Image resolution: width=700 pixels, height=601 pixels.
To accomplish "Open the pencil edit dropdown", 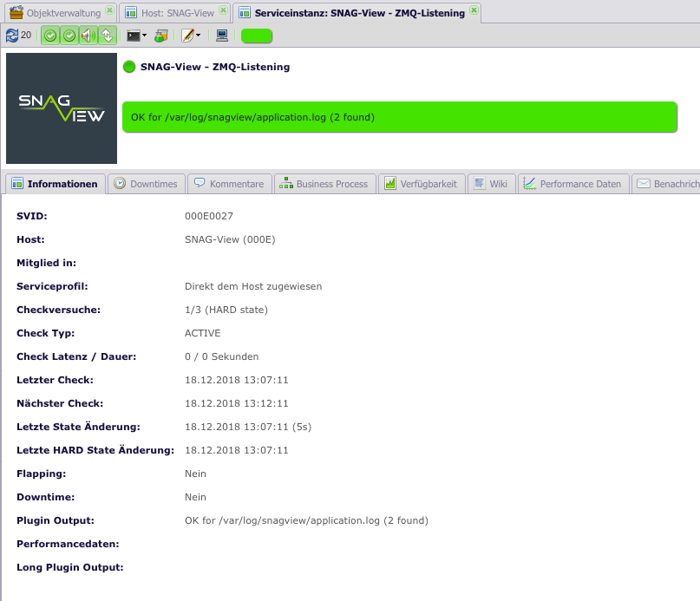I will tap(191, 36).
